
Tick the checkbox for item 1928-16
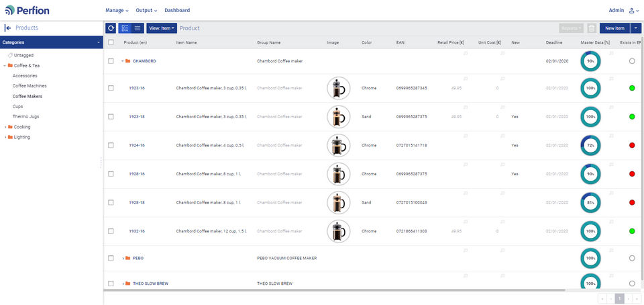pyautogui.click(x=111, y=174)
